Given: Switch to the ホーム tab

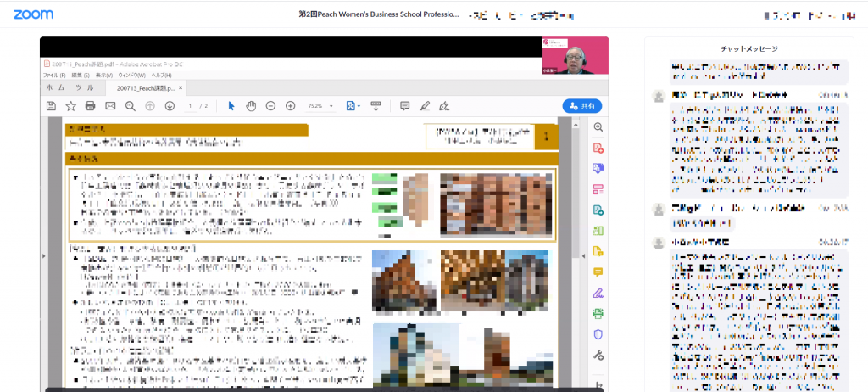Looking at the screenshot, I should click(x=55, y=87).
